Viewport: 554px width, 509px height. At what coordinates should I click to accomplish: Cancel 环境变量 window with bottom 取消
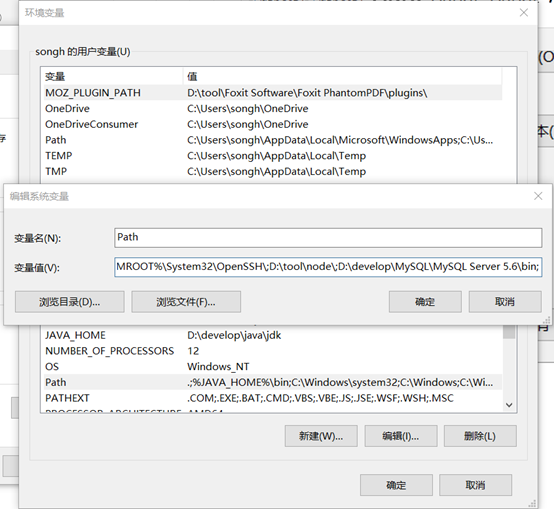coord(476,485)
